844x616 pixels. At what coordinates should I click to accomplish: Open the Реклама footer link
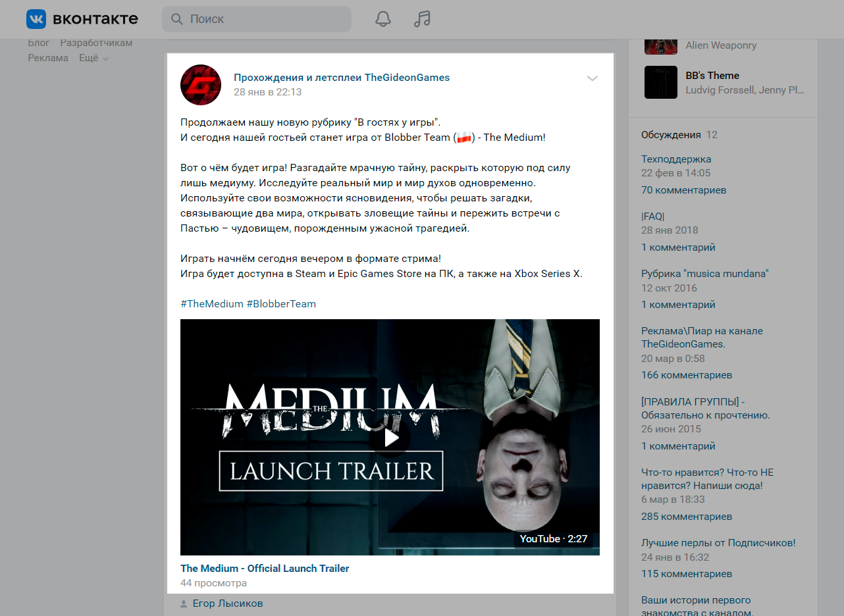click(x=48, y=58)
